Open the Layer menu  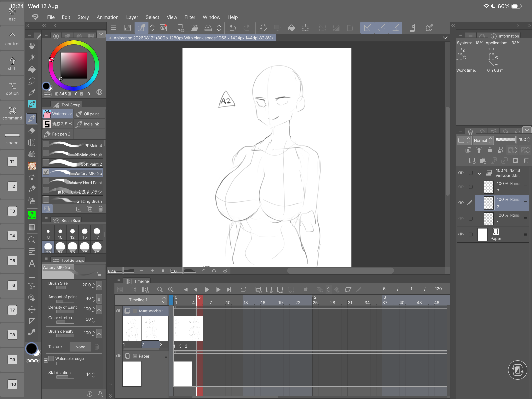point(132,17)
